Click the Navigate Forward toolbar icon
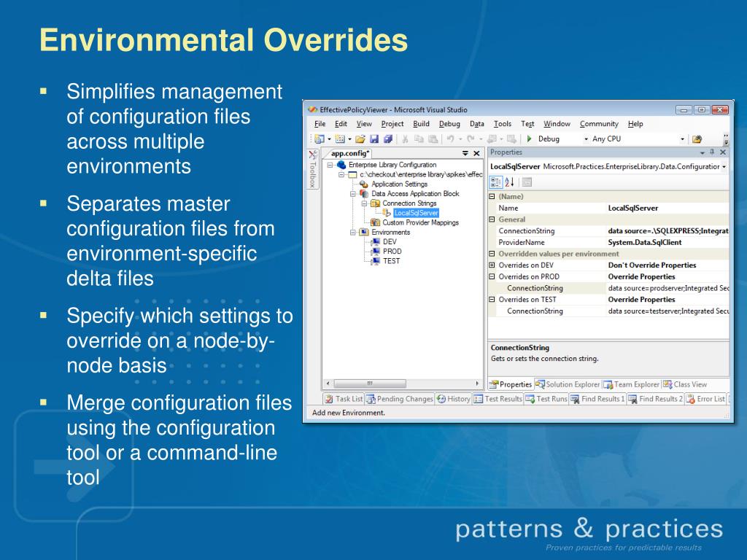This screenshot has width=747, height=560. coord(511,139)
